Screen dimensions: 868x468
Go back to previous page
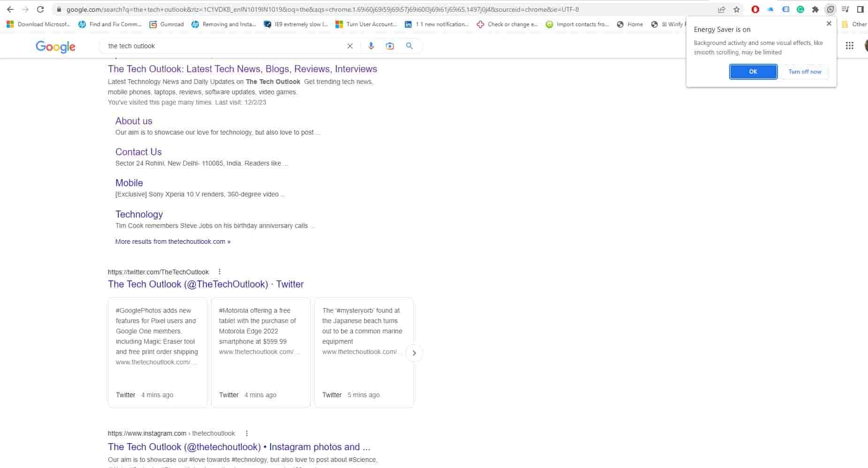coord(10,9)
